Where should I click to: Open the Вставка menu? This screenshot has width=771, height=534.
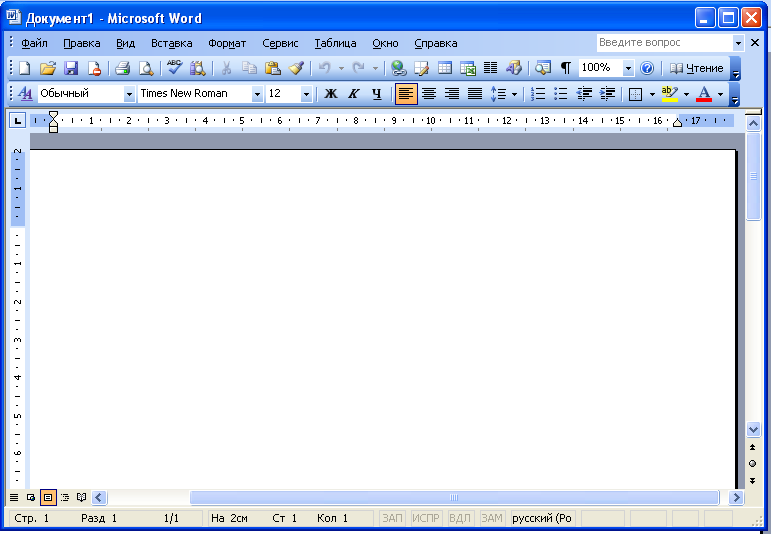coord(172,43)
